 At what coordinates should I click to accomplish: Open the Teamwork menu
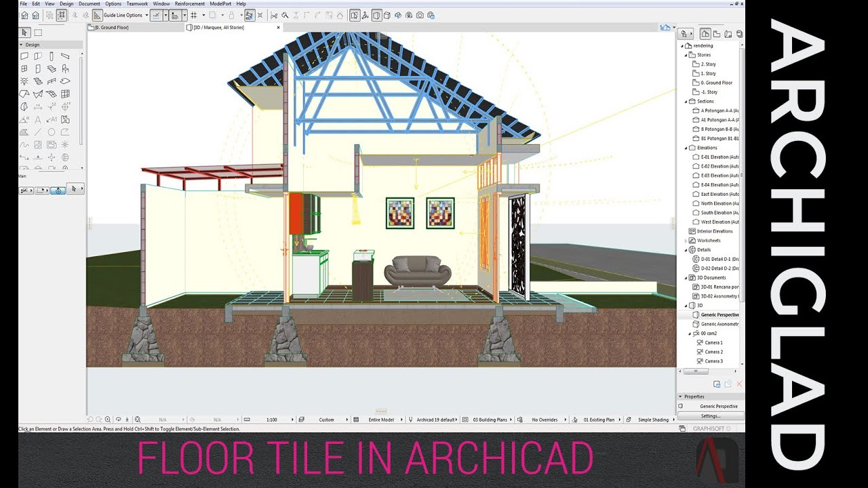pos(137,3)
